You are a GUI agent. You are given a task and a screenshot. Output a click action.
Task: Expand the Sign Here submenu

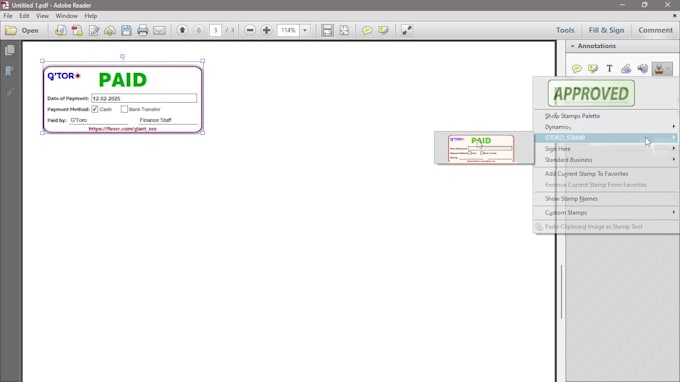(x=607, y=149)
